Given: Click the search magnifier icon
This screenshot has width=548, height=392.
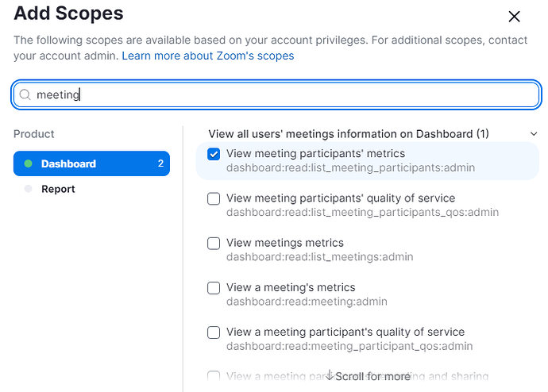Looking at the screenshot, I should pos(25,94).
